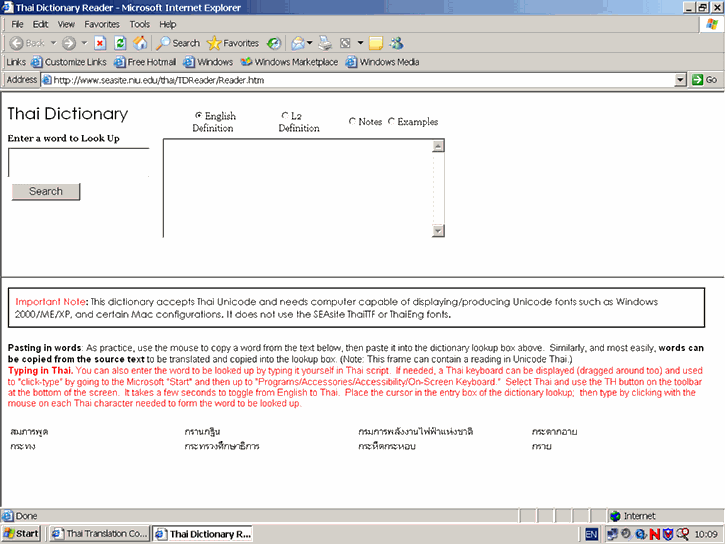Click the dictionary Search button
Viewport: 725px width, 544px height.
(46, 191)
